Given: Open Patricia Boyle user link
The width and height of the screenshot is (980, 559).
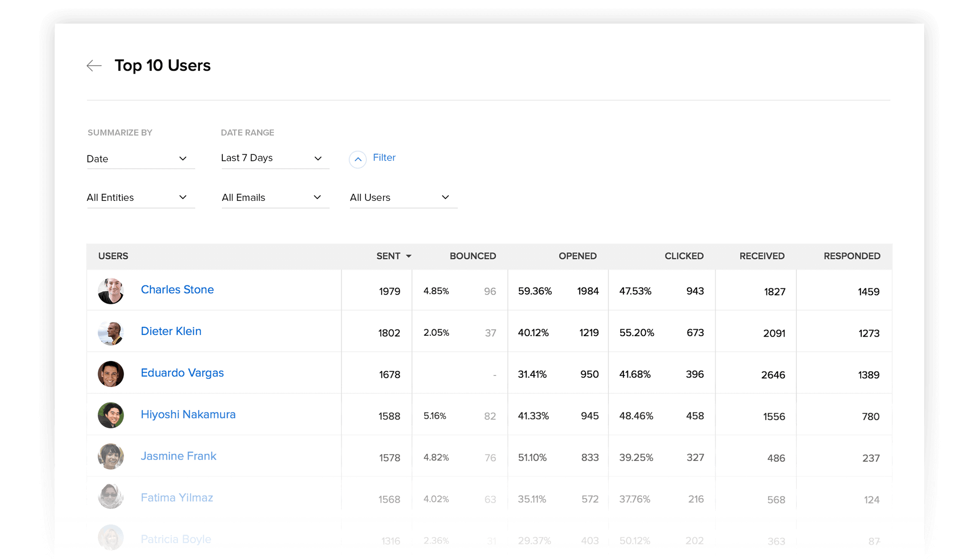Looking at the screenshot, I should pos(176,539).
